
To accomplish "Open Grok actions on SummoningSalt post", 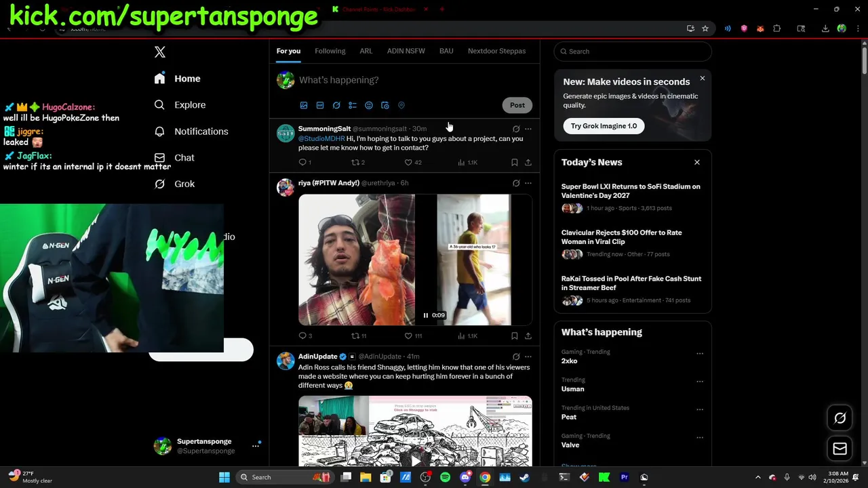I will (516, 129).
